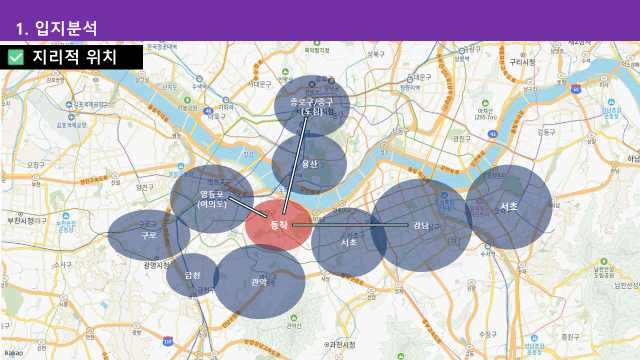This screenshot has width=640, height=360.
Task: Click the 서대문구 district label
Action: coord(260,84)
